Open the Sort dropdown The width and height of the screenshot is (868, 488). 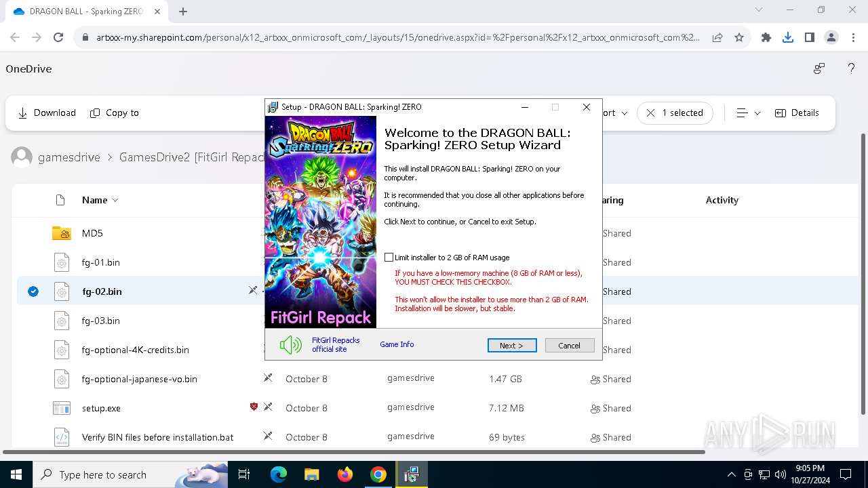coord(616,113)
